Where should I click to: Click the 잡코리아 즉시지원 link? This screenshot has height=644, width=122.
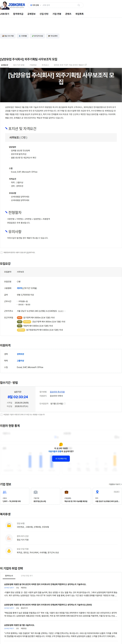57,392
